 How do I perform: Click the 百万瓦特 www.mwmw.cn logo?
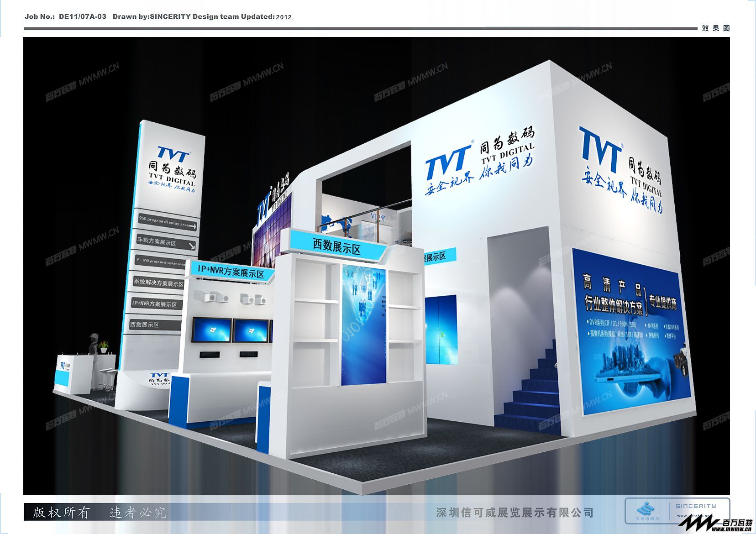pyautogui.click(x=715, y=524)
